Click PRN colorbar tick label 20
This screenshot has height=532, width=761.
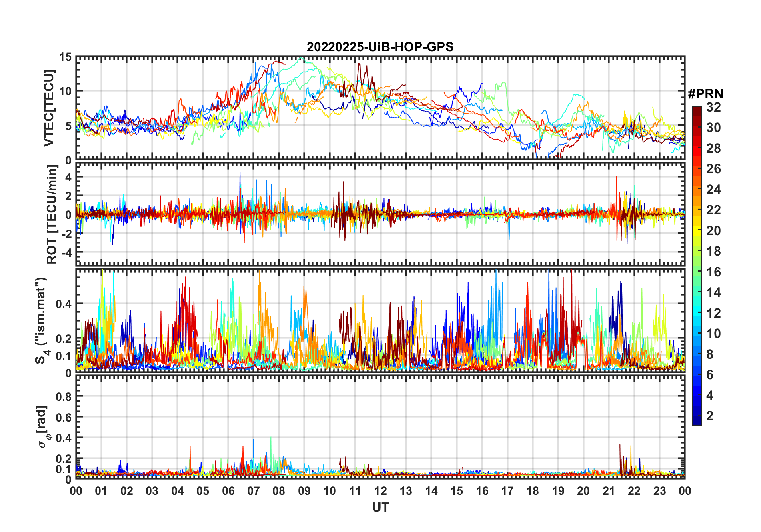coord(713,231)
